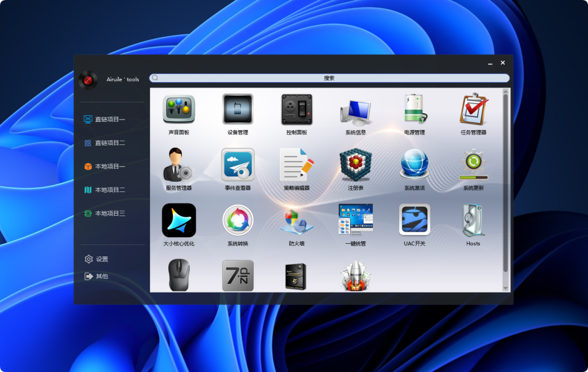The image size is (588, 372).
Task: Click the scrollbar up arrow
Action: tap(505, 91)
